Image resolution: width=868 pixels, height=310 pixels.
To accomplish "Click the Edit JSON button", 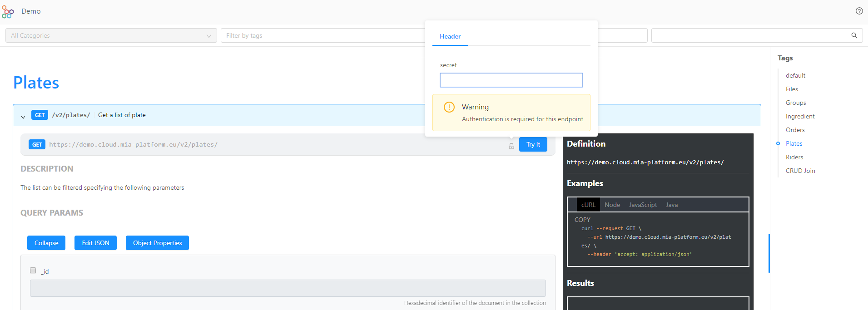I will point(95,243).
